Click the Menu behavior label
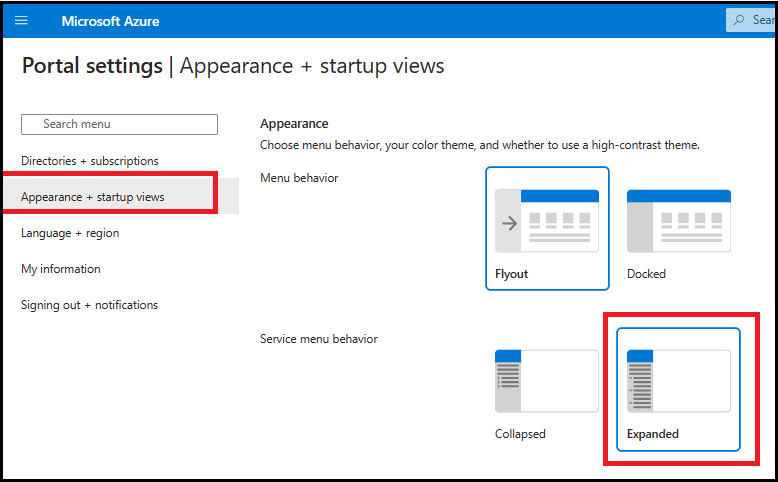This screenshot has height=482, width=778. point(299,178)
